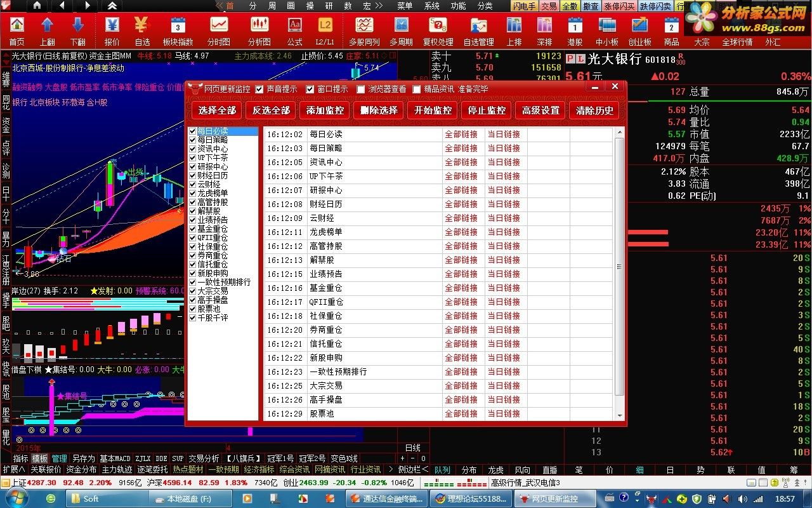Image resolution: width=812 pixels, height=508 pixels.
Task: Open the 商品 commodities toolbar icon
Action: click(671, 25)
